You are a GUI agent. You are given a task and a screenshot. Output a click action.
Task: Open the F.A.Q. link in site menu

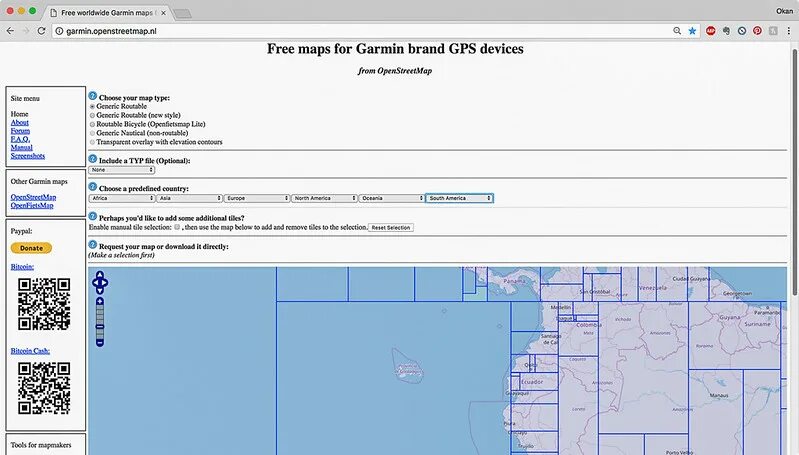[20, 139]
